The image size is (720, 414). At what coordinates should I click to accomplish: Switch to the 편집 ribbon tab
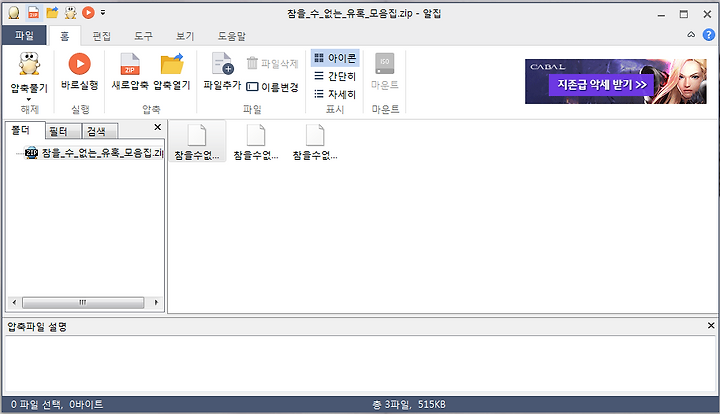[x=101, y=36]
